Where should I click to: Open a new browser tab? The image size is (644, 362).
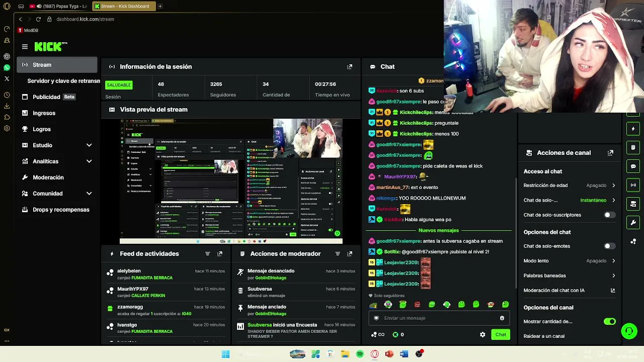(x=160, y=6)
